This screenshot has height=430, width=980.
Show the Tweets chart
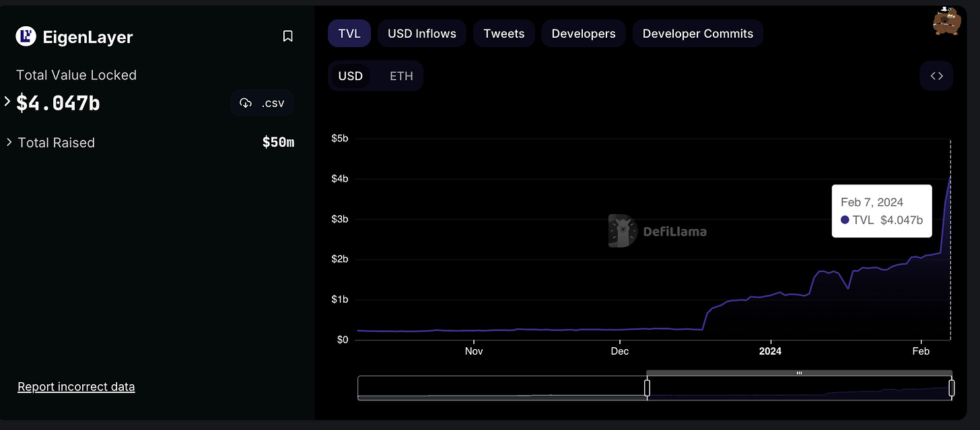pos(504,33)
